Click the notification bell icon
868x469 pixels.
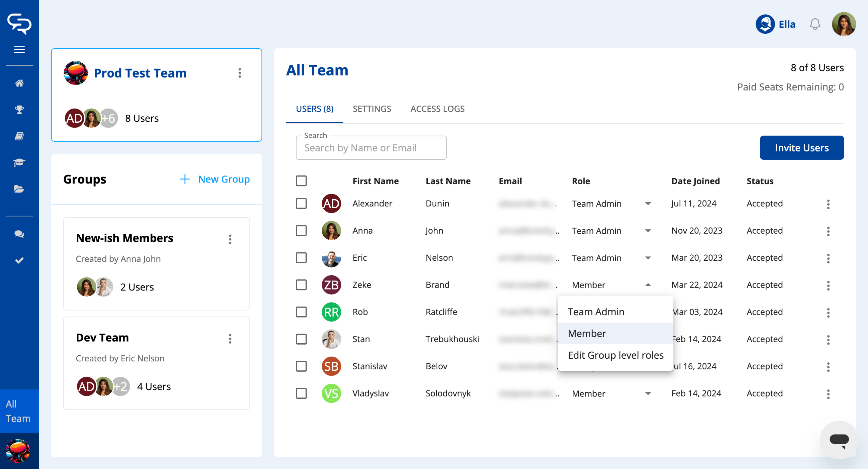click(x=815, y=24)
